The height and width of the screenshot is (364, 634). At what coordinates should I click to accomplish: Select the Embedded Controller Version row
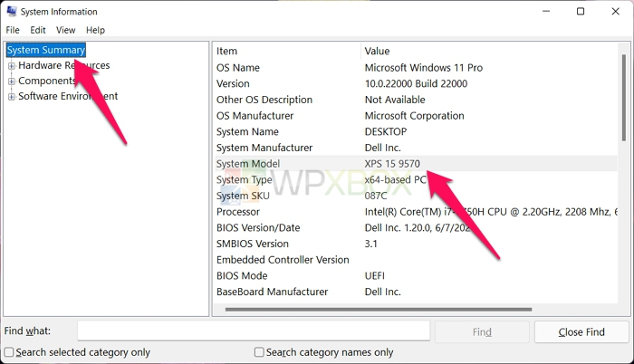tap(416, 260)
